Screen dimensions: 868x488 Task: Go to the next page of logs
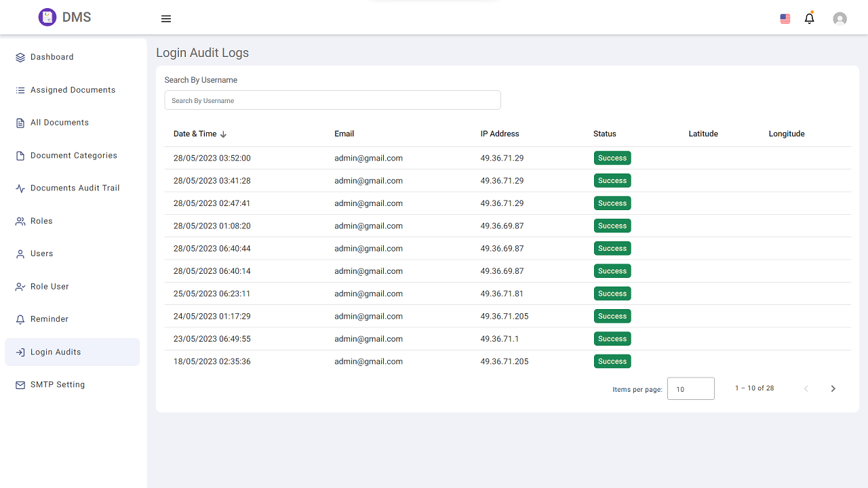[833, 388]
